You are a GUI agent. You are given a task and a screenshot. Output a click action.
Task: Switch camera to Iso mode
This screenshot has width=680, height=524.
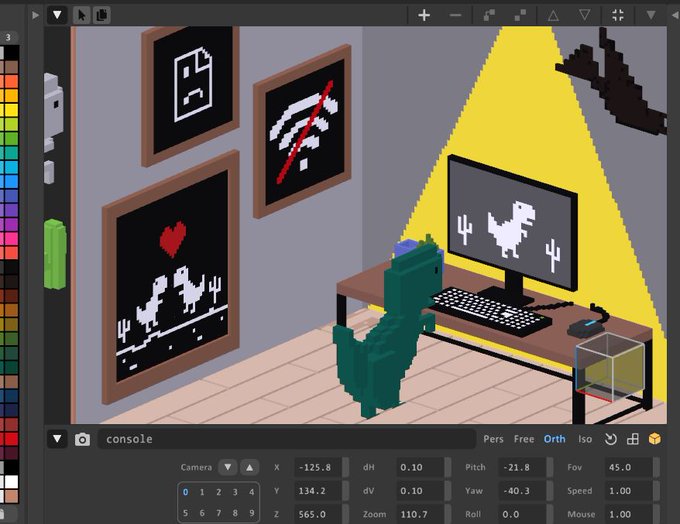(585, 439)
